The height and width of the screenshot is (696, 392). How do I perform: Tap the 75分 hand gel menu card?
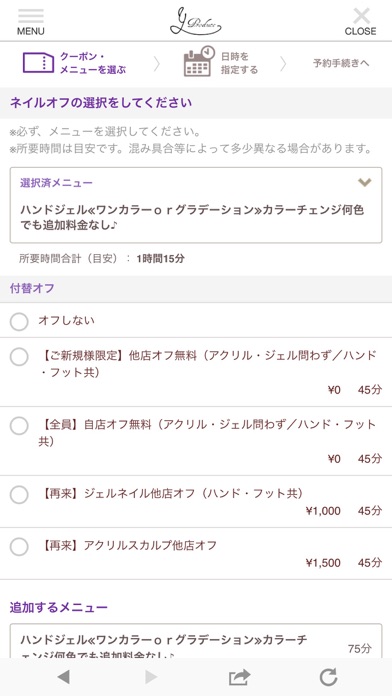tap(196, 641)
